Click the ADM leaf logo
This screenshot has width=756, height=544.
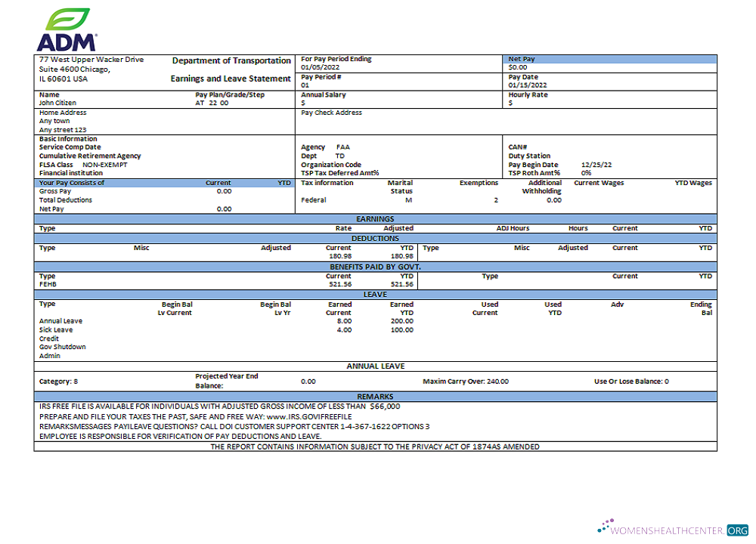[x=66, y=29]
